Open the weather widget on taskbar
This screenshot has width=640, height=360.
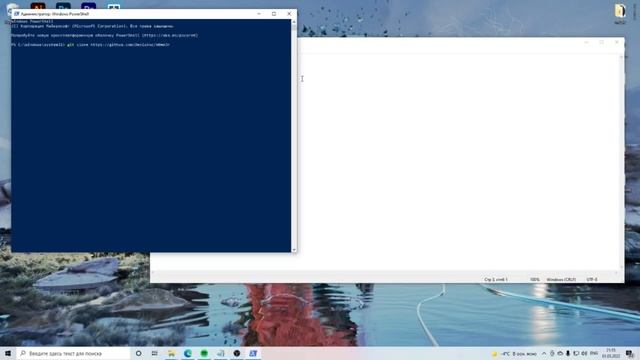(x=514, y=353)
